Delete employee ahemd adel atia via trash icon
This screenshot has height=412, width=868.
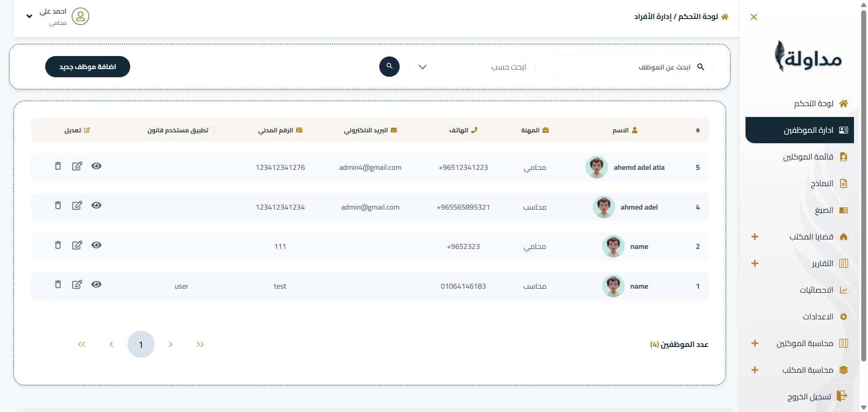tap(58, 166)
